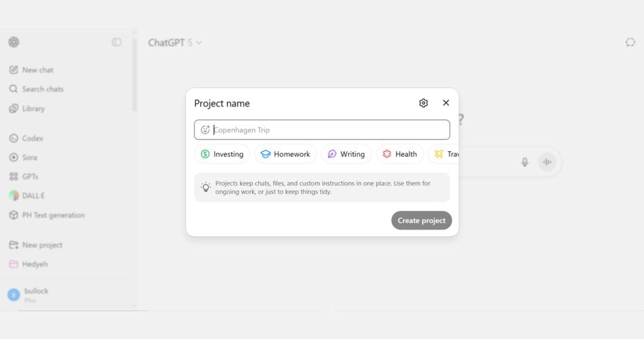Click the Create project button
The height and width of the screenshot is (339, 644).
421,220
